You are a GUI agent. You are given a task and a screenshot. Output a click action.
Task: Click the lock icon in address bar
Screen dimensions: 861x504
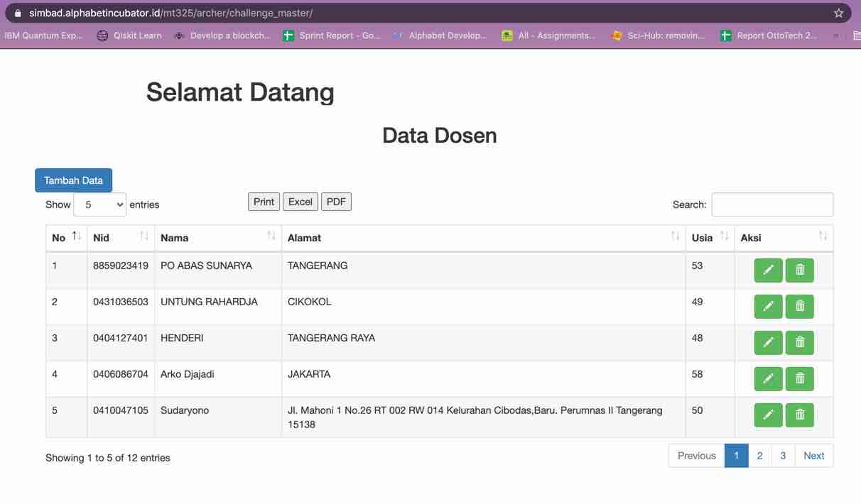(18, 13)
